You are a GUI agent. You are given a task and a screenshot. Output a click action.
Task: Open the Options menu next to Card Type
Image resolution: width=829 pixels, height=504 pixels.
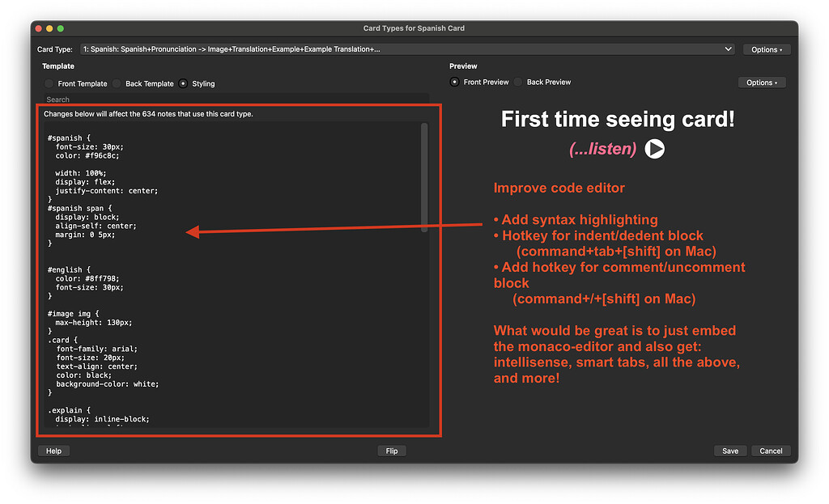coord(766,49)
